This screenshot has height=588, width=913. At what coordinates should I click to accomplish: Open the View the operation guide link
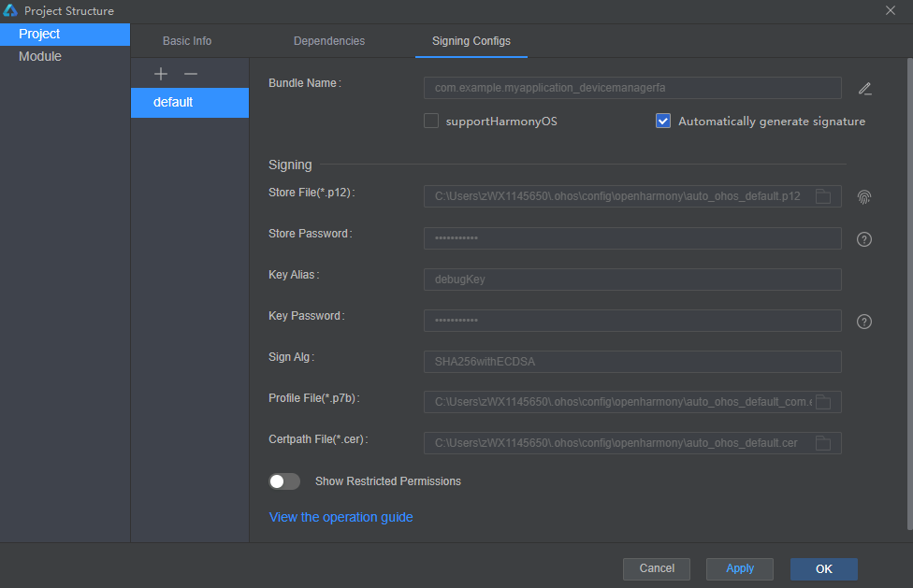(x=341, y=517)
